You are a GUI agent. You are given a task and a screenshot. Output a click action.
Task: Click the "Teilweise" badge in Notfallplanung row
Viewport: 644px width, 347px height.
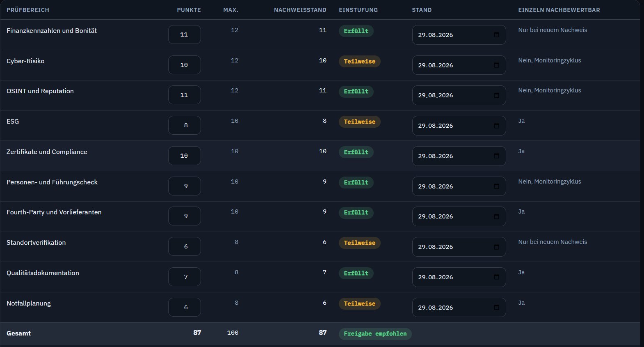click(360, 303)
